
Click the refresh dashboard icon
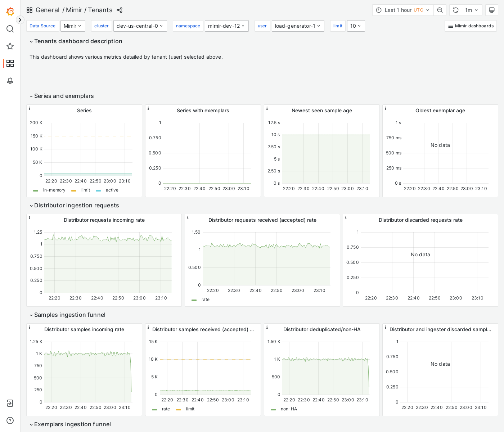pyautogui.click(x=455, y=10)
